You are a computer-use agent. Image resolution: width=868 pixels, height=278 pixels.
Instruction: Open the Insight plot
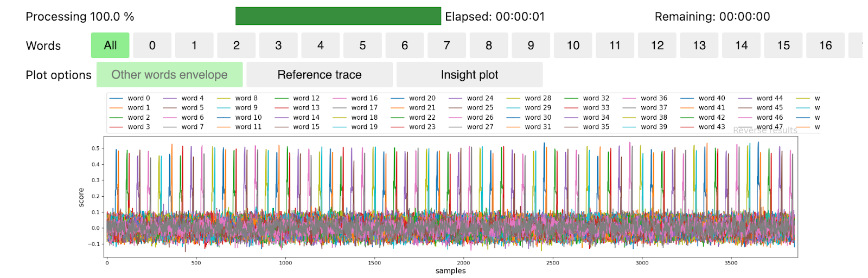click(x=469, y=75)
